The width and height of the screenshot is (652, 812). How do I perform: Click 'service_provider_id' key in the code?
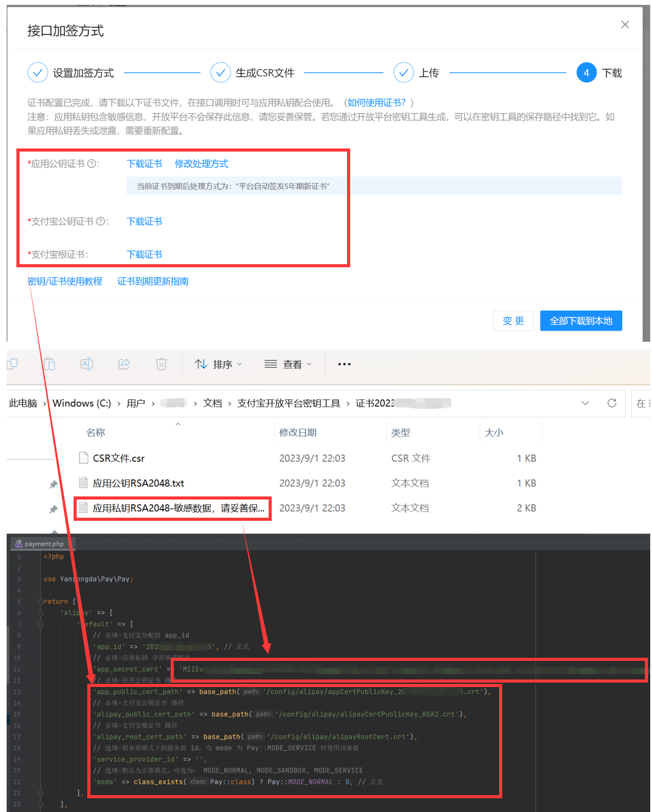click(136, 760)
